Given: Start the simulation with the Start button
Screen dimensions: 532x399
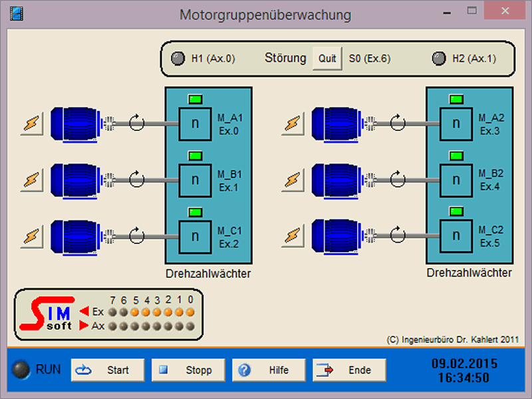Looking at the screenshot, I should (x=108, y=370).
